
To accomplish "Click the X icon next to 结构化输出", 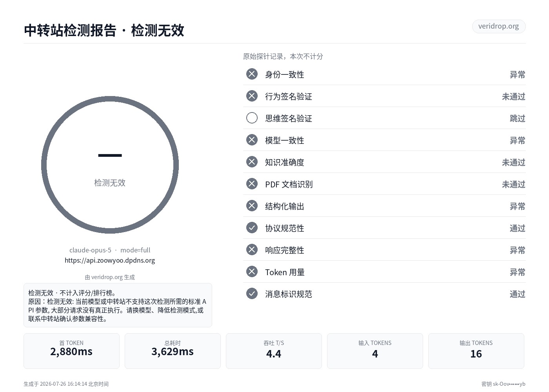I will pos(252,206).
